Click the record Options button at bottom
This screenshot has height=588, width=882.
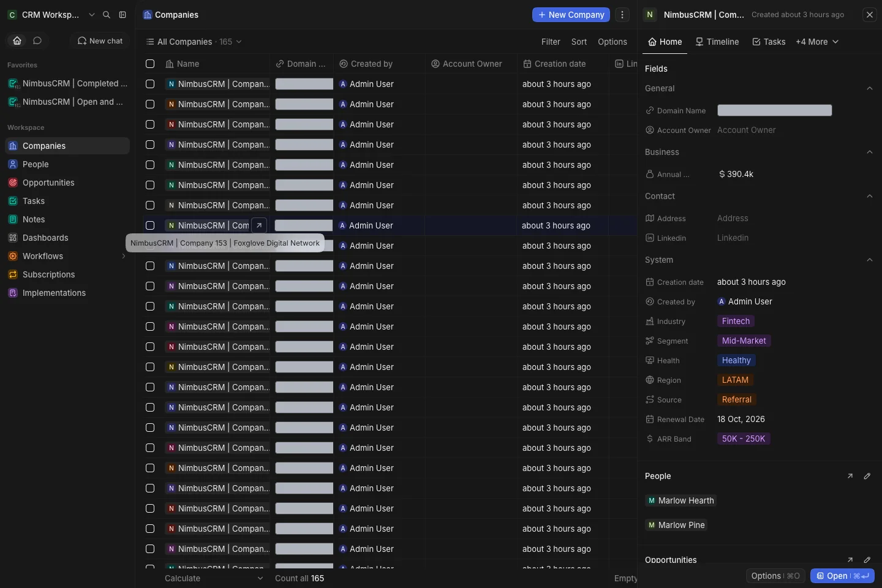(x=775, y=576)
